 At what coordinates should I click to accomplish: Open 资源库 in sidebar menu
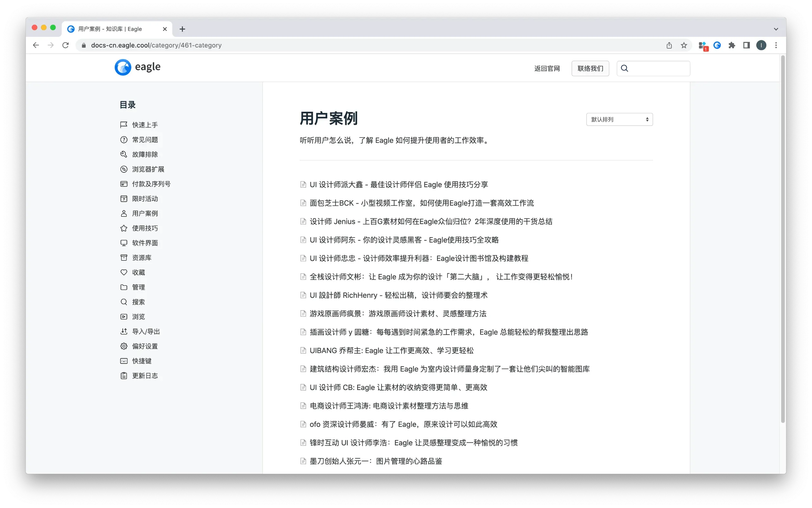point(141,258)
